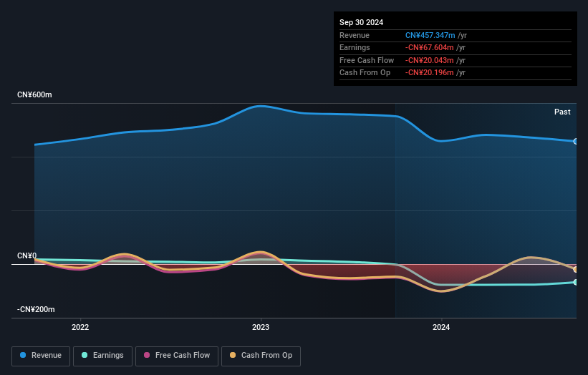This screenshot has height=375, width=588.
Task: Click the 2022 x-axis label
Action: [80, 327]
